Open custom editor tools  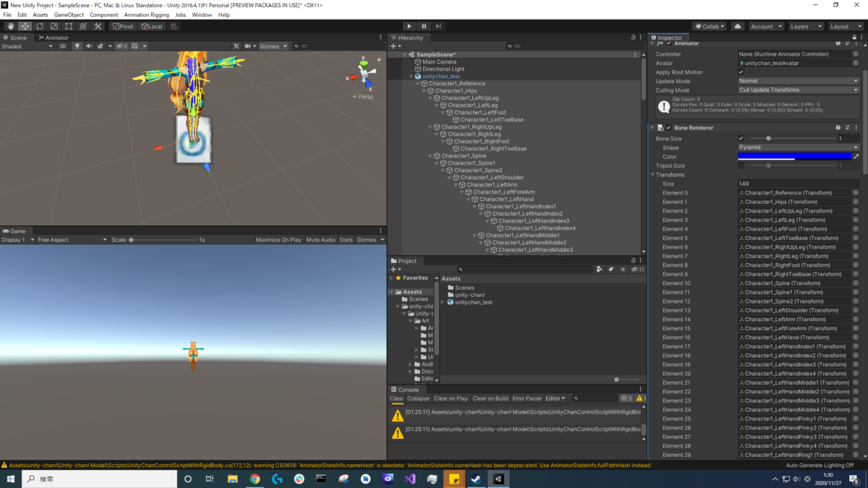pyautogui.click(x=98, y=26)
